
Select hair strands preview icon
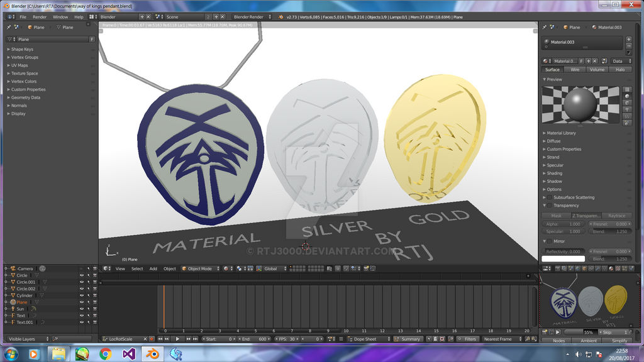click(x=627, y=116)
